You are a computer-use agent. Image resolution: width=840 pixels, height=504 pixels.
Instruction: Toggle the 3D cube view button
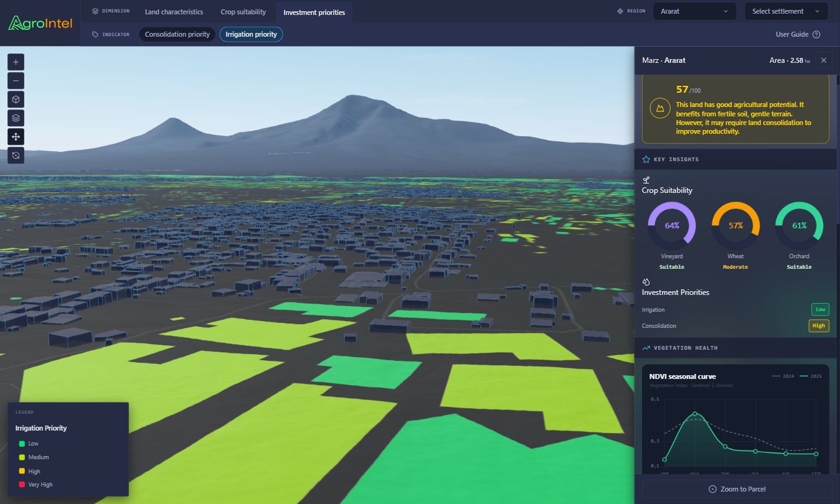(x=16, y=100)
